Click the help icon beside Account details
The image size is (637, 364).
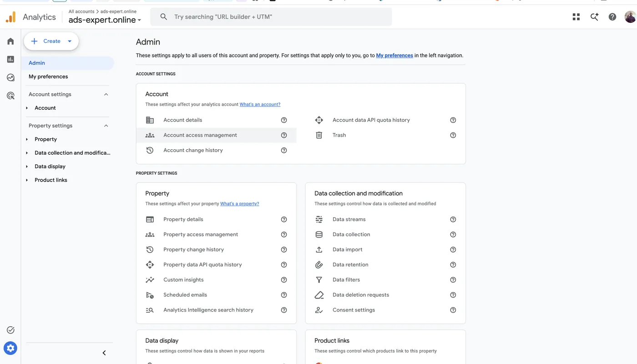point(284,120)
